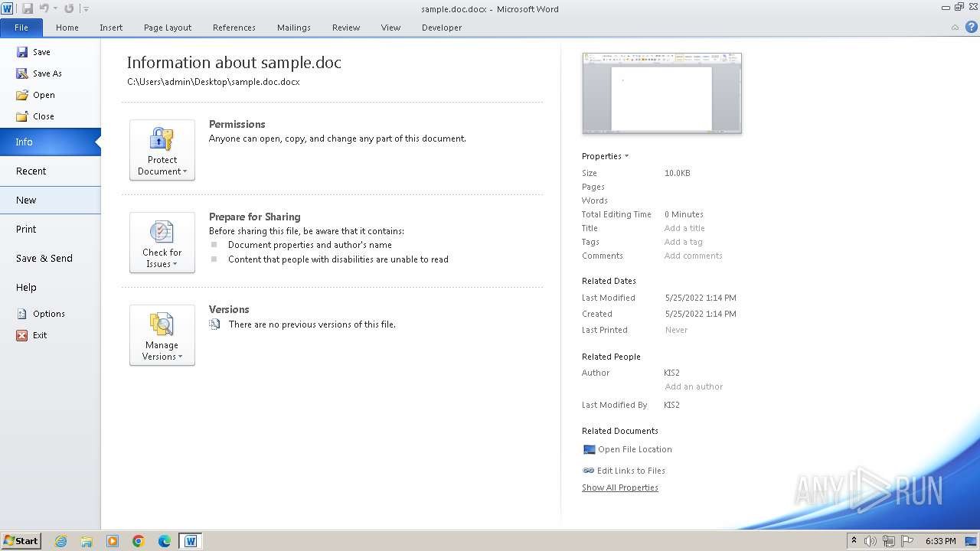980x551 pixels.
Task: Open the Page Layout ribbon tab
Action: point(168,28)
